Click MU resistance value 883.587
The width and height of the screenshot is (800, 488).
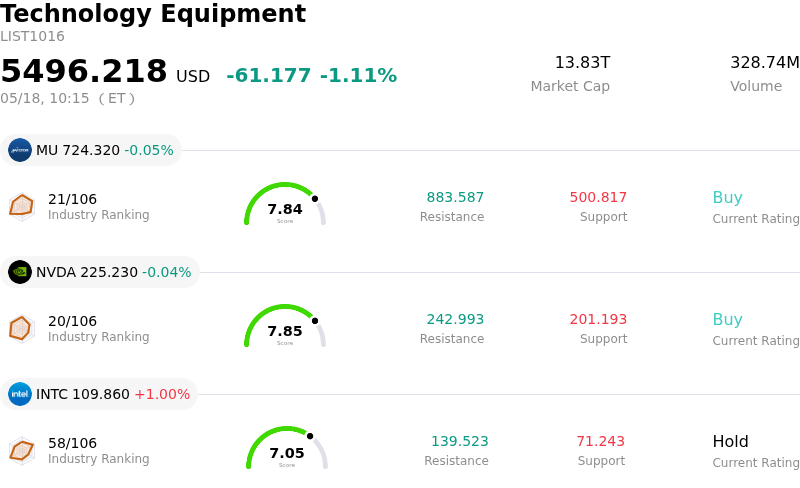(x=455, y=197)
